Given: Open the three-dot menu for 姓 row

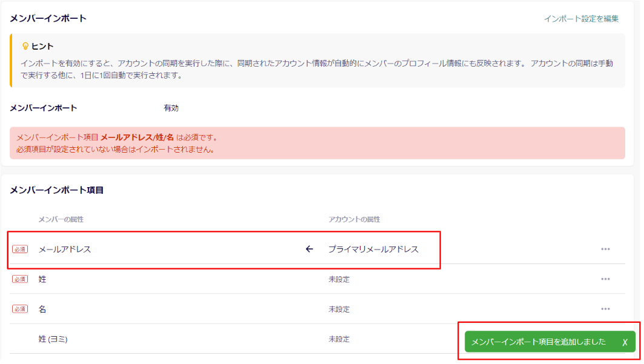Looking at the screenshot, I should coord(605,279).
